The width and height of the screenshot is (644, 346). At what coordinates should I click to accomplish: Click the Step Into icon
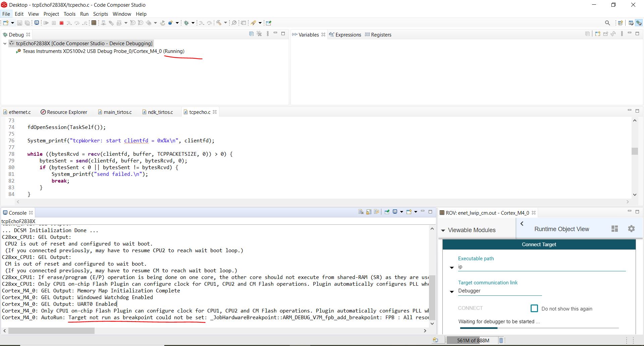[69, 23]
